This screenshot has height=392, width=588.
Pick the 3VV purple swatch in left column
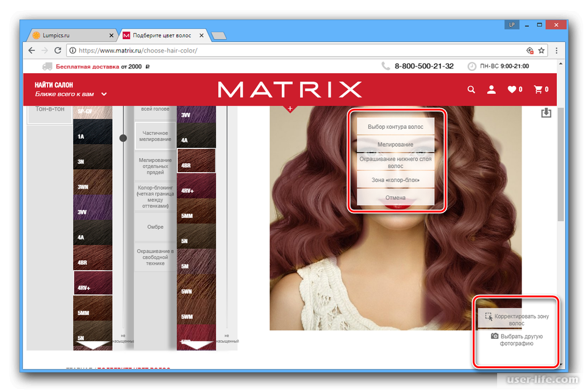[x=93, y=208]
